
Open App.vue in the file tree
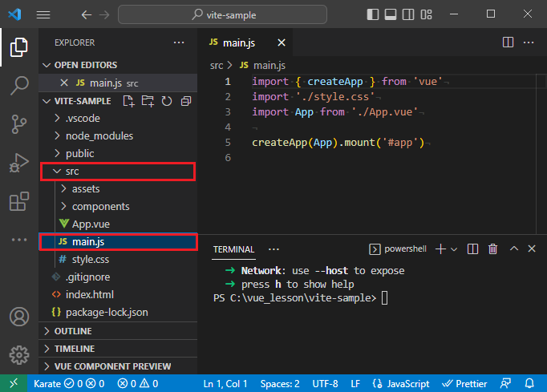(x=118, y=224)
